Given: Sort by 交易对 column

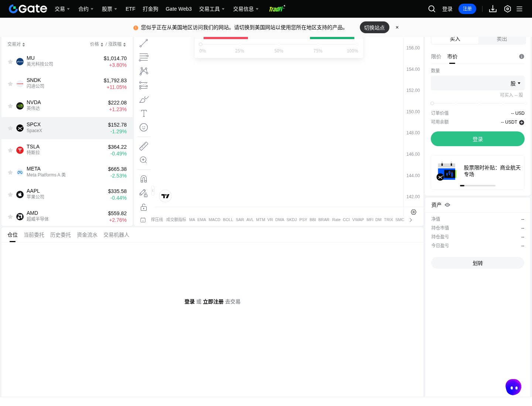Looking at the screenshot, I should coord(16,44).
